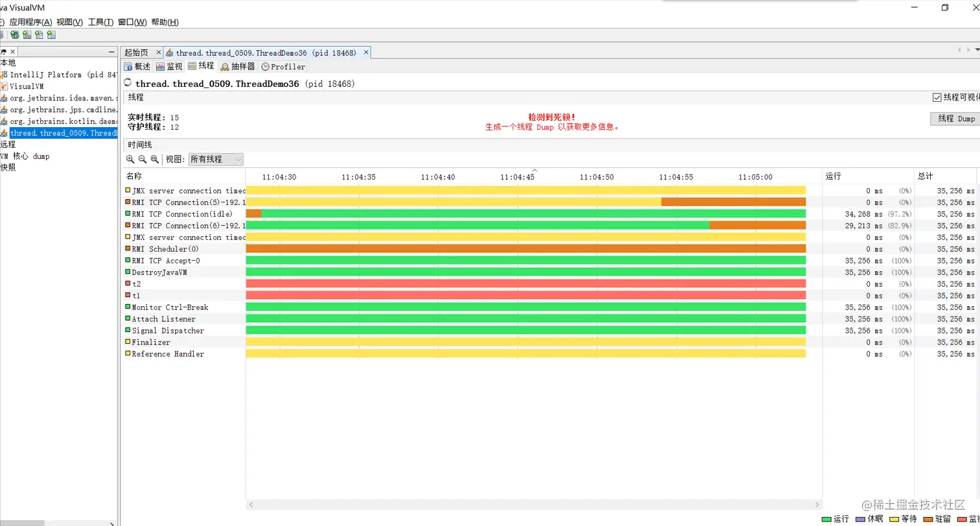The image size is (980, 526).
Task: Click the state icon of Finalizer thread
Action: 128,342
